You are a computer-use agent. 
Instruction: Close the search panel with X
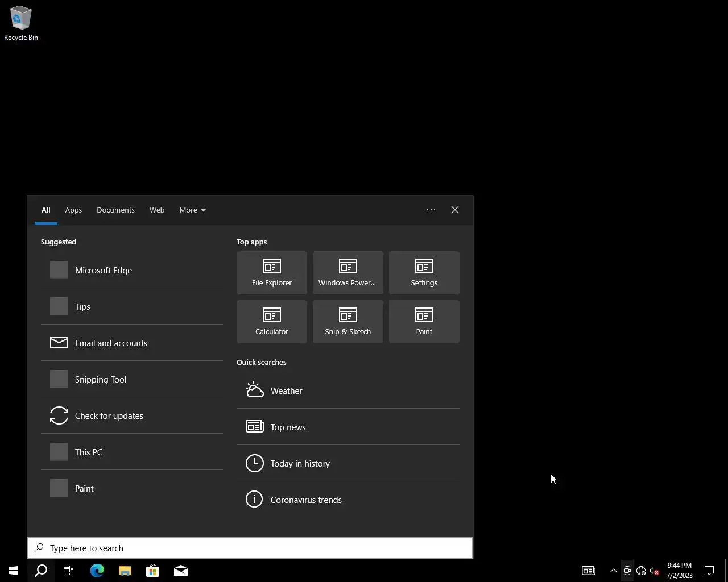(455, 210)
